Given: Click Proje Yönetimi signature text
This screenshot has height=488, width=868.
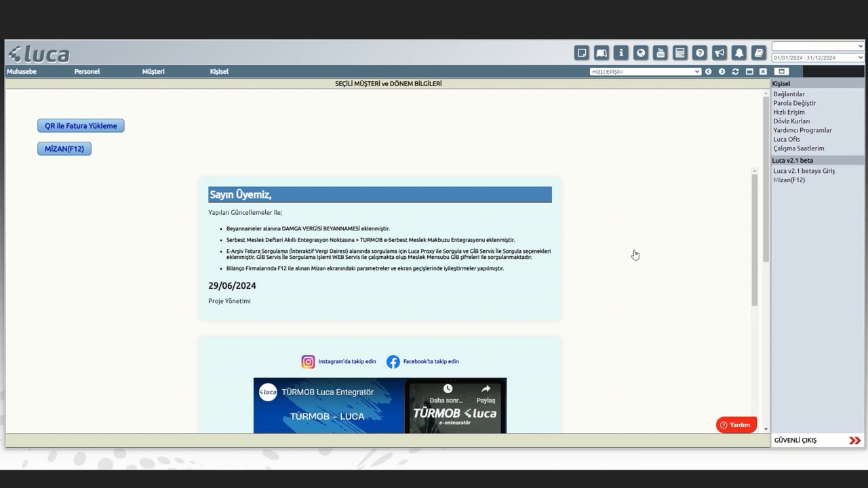Looking at the screenshot, I should [229, 301].
